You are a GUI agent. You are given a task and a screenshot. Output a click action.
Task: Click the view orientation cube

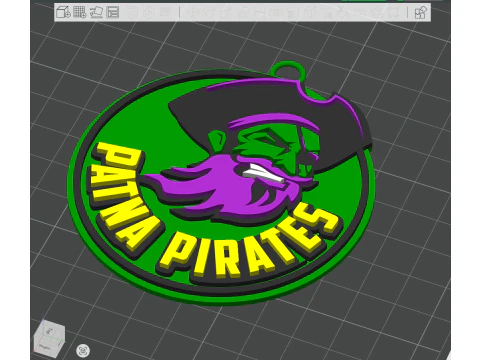pyautogui.click(x=50, y=339)
